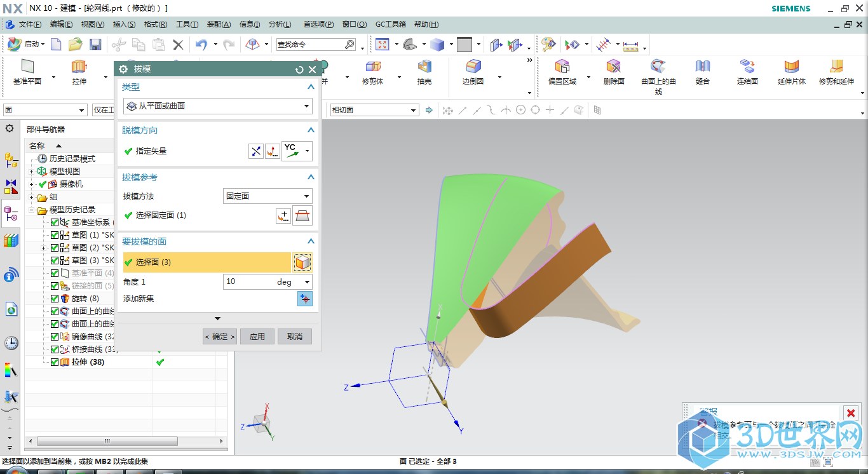Collapse the 脱模方向 section
This screenshot has width=868, height=474.
pos(311,130)
